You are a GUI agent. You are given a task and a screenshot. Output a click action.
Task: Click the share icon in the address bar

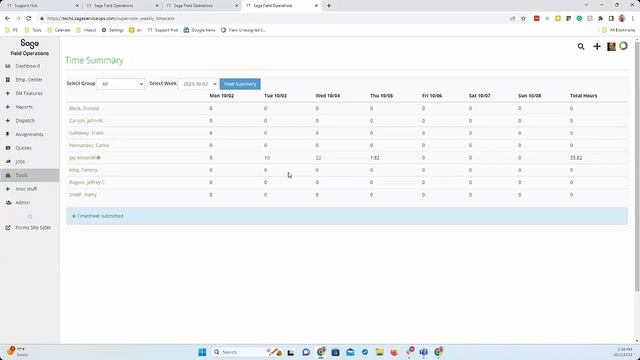coord(513,18)
